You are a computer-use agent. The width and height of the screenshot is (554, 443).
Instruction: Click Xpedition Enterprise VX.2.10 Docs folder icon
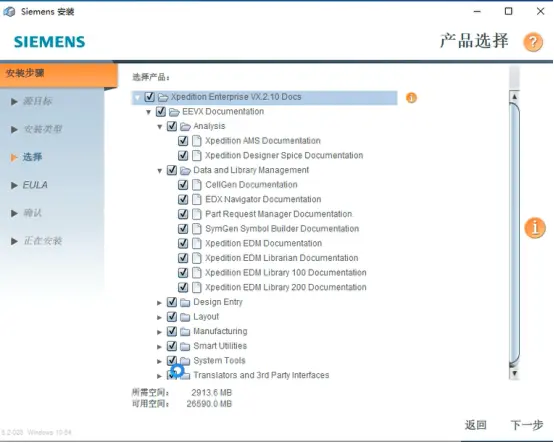tap(163, 97)
